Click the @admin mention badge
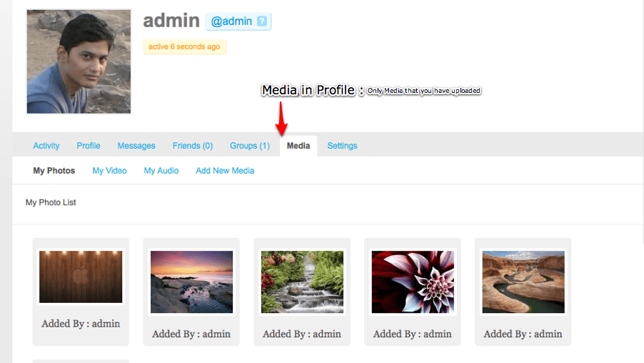The width and height of the screenshot is (644, 363). 238,21
